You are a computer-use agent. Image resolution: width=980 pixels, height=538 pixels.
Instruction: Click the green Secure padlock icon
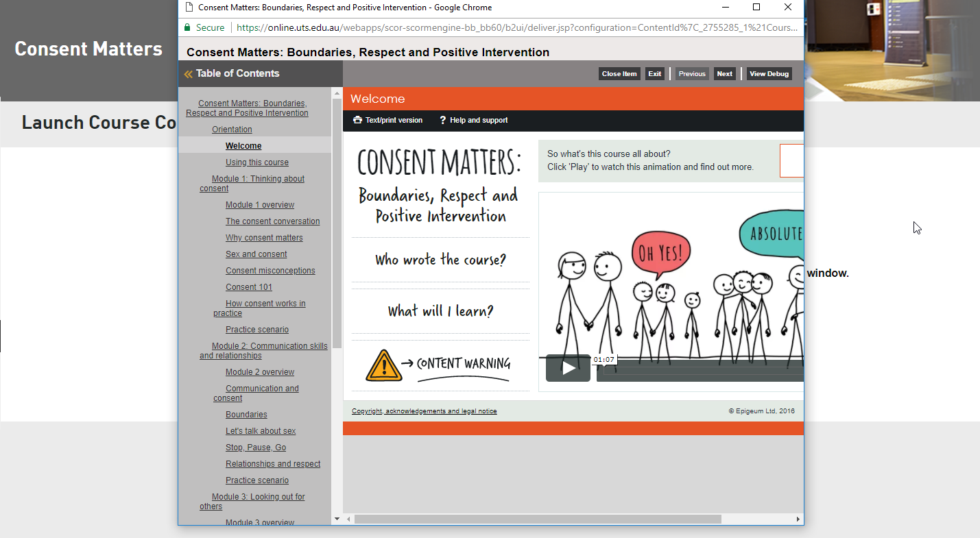point(187,27)
